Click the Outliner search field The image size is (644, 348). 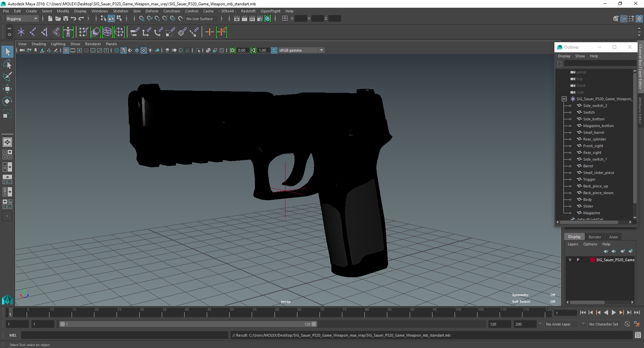pos(600,63)
